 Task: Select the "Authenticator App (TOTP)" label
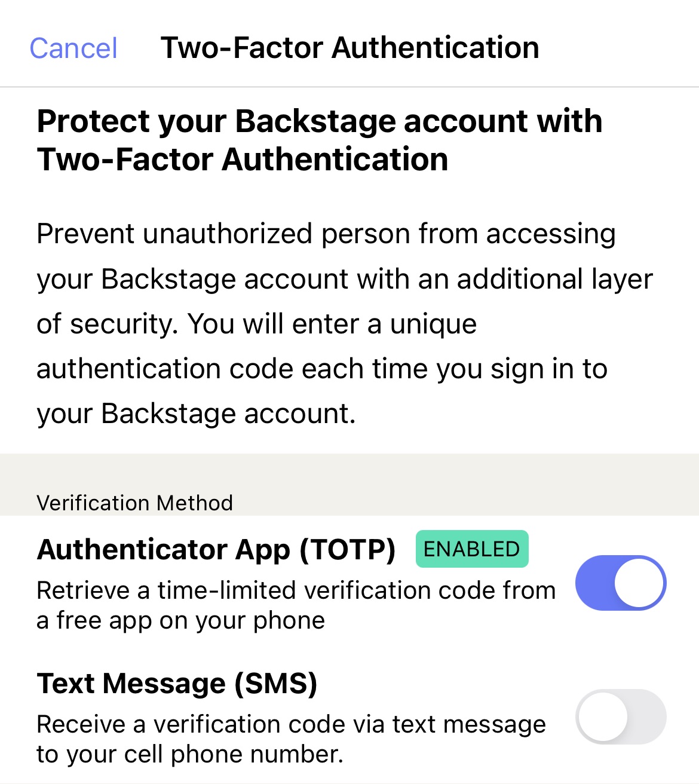(x=216, y=549)
